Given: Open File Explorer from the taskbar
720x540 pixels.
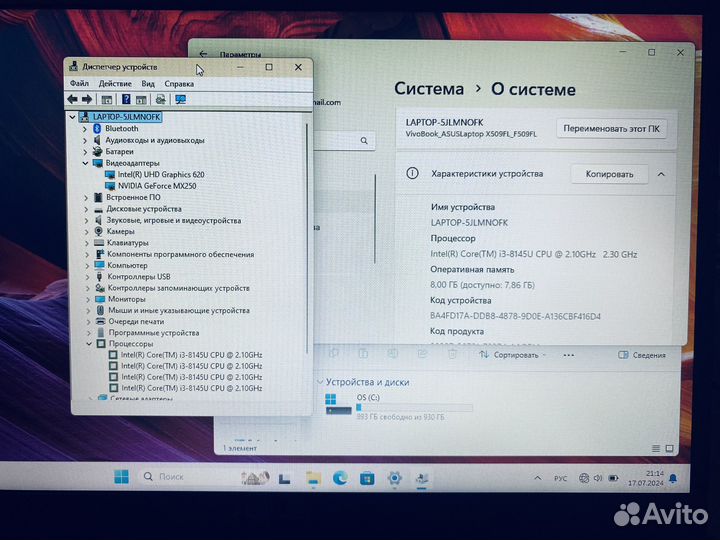Looking at the screenshot, I should click(x=313, y=478).
